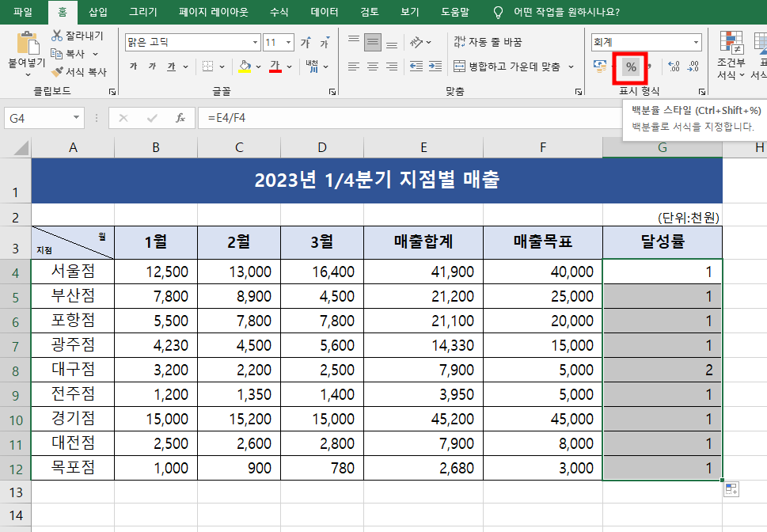Click the Auto Fill Options icon below G12

pyautogui.click(x=731, y=489)
